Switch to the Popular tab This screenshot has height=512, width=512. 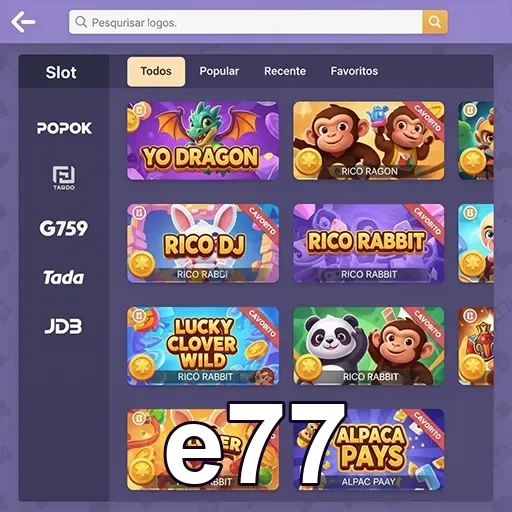(219, 71)
